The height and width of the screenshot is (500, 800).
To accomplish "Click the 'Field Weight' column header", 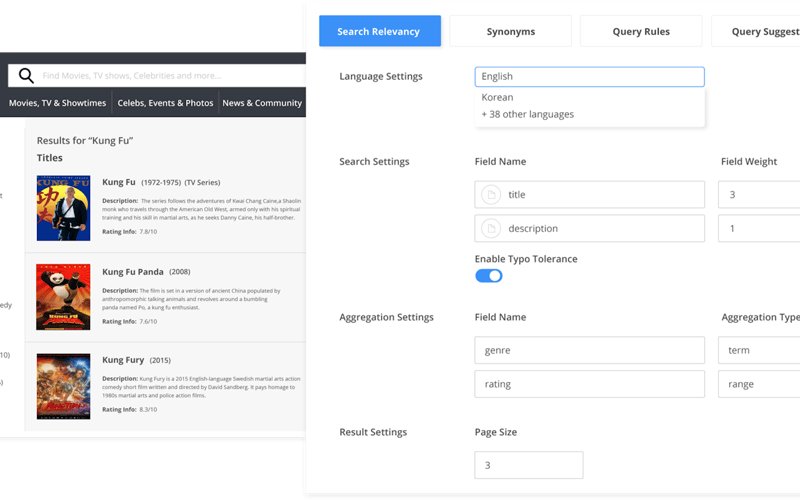I will (x=749, y=162).
